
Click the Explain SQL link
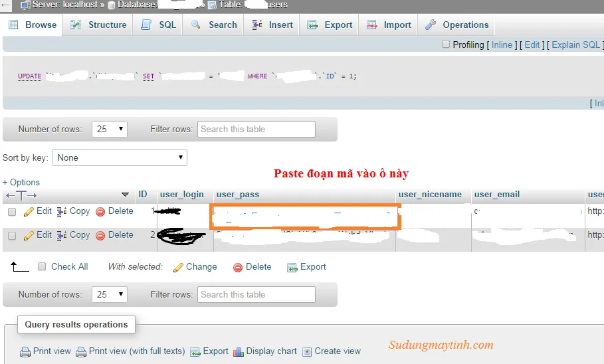pyautogui.click(x=575, y=45)
